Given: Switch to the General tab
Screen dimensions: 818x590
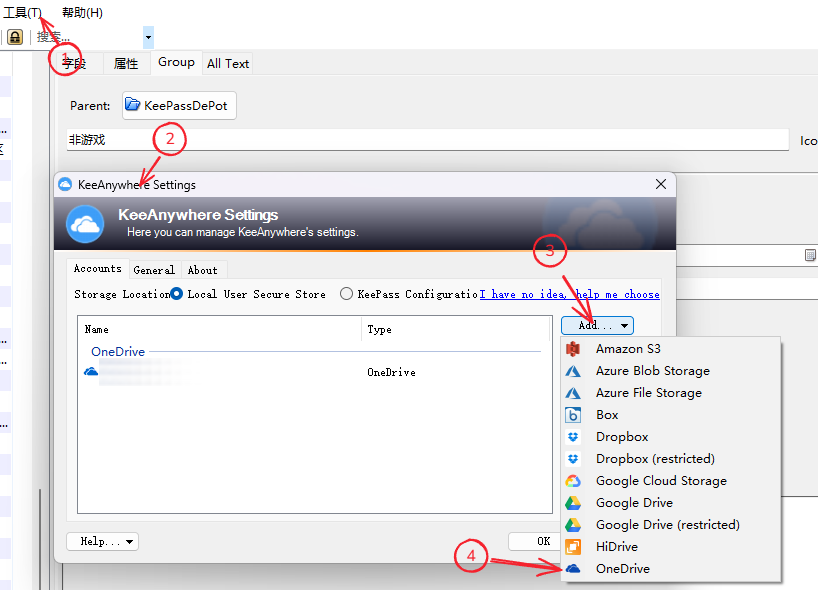Looking at the screenshot, I should coord(154,270).
